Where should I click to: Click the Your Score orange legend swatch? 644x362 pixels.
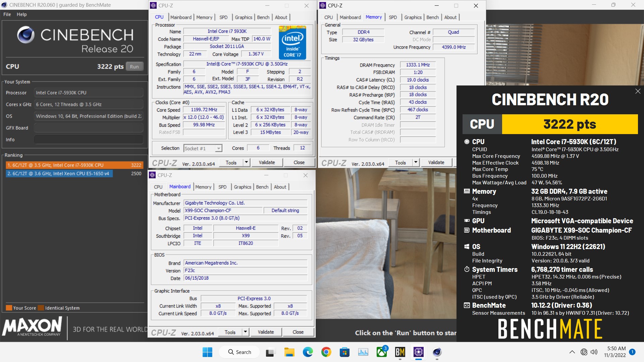pos(9,308)
